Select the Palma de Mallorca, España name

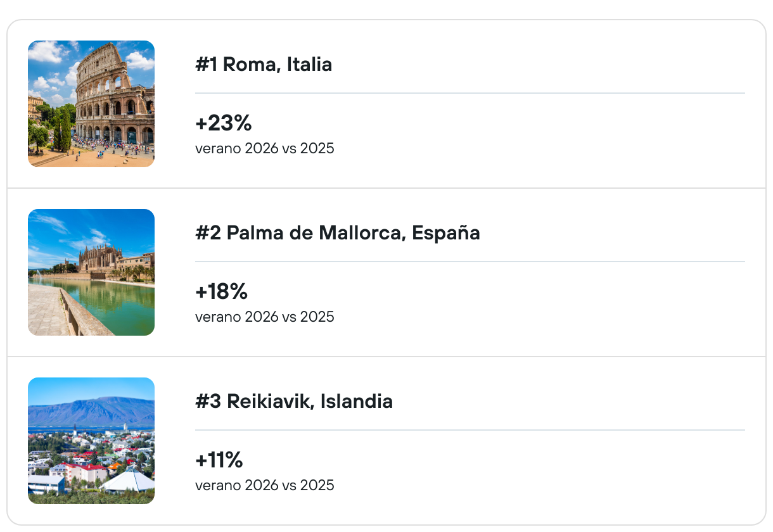353,233
